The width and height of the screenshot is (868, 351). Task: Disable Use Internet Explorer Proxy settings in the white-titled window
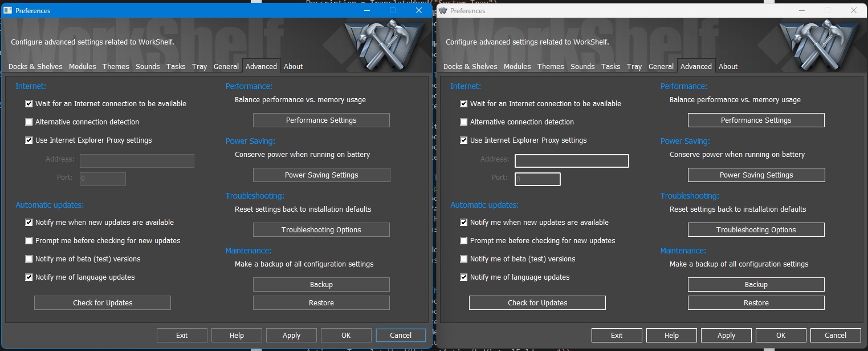(464, 140)
